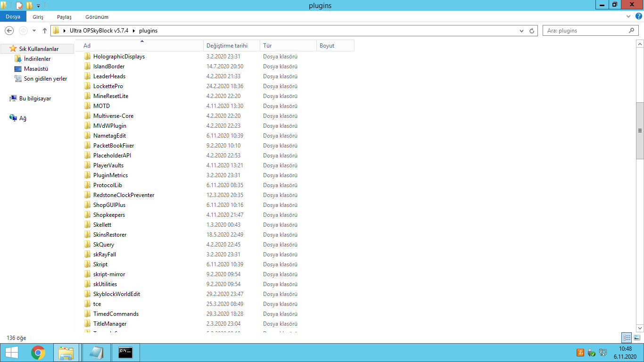644x362 pixels.
Task: Switch to the Giriş ribbon tab
Action: 38,17
